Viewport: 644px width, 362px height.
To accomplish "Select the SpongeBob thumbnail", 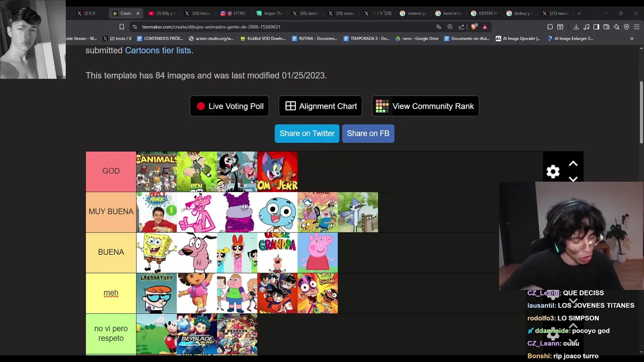I will 156,252.
